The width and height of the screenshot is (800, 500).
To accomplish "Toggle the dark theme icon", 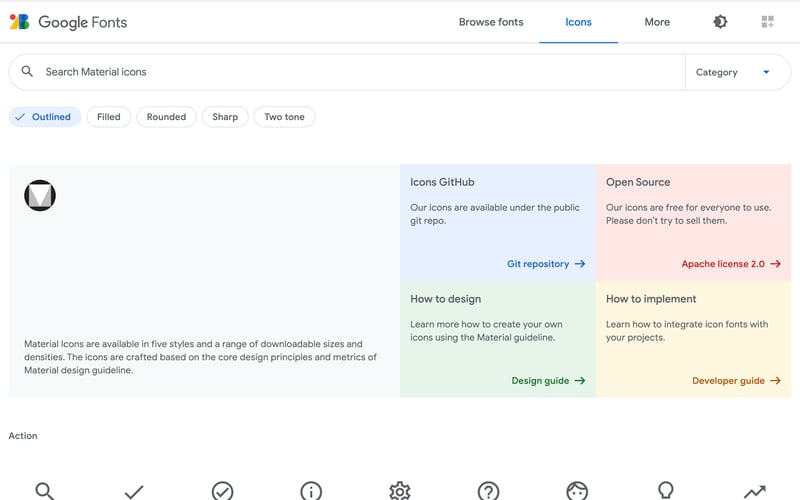I will 720,22.
